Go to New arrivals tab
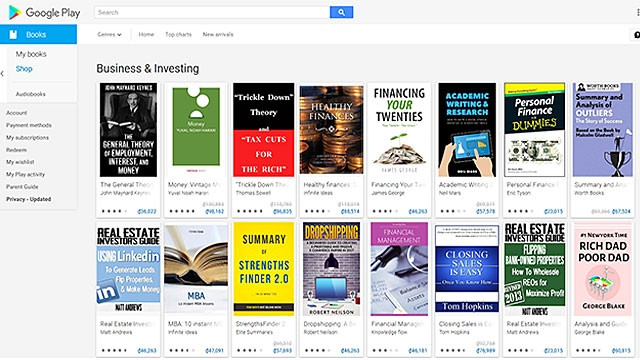640x360 pixels. pyautogui.click(x=218, y=35)
